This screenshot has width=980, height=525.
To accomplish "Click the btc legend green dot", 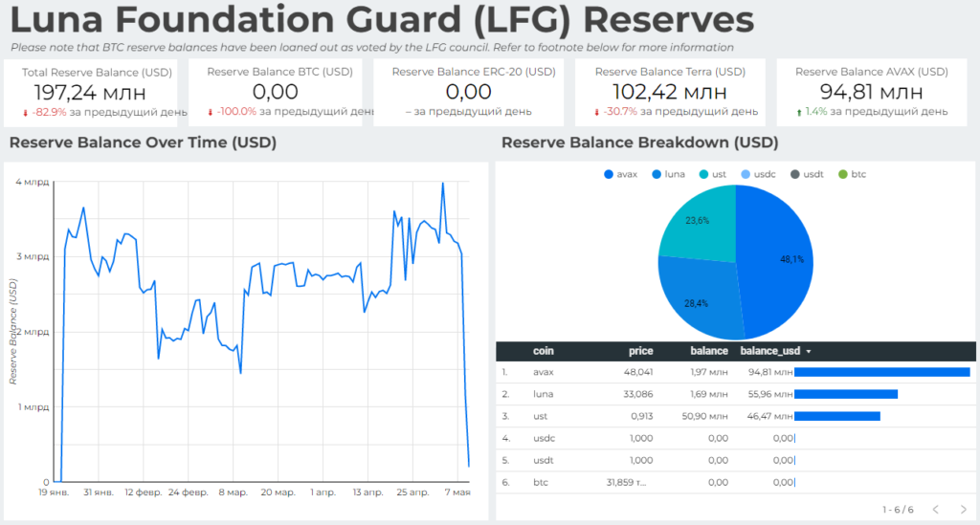I will 843,174.
